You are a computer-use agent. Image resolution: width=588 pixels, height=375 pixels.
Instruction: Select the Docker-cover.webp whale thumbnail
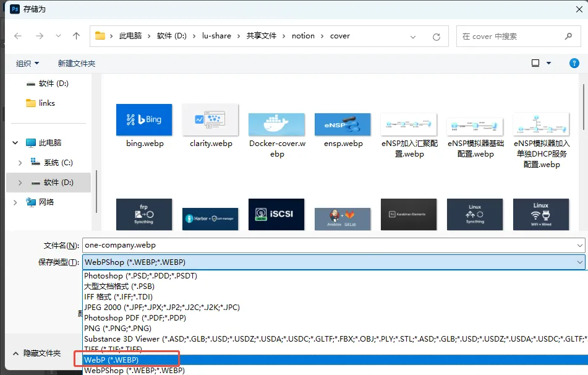pos(276,124)
